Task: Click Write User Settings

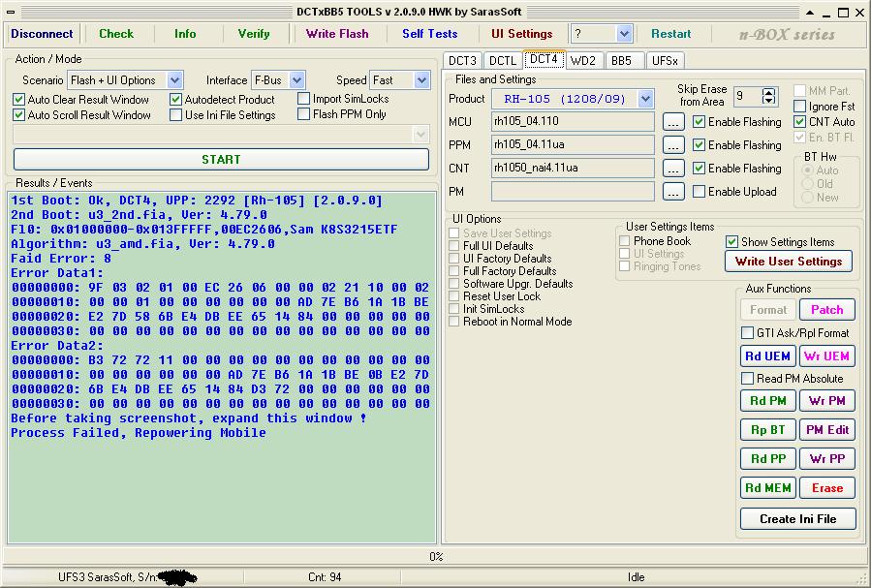Action: (789, 262)
